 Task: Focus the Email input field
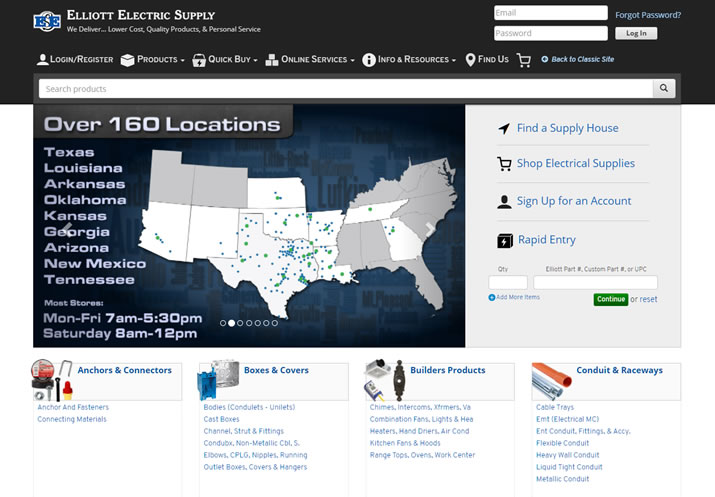click(551, 13)
